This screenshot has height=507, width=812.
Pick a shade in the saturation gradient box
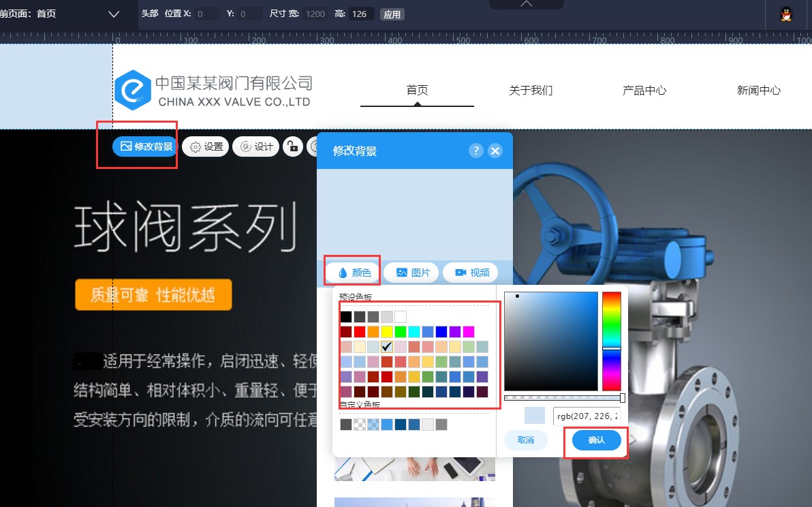(551, 341)
